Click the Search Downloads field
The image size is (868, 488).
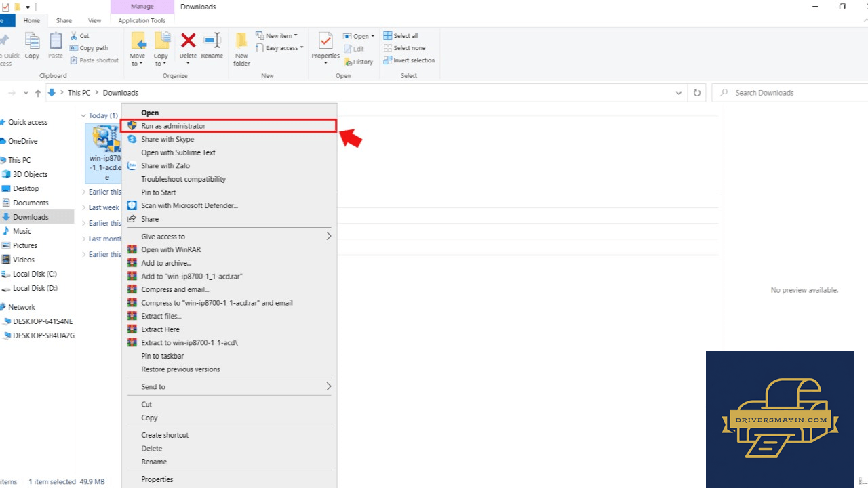click(x=789, y=93)
